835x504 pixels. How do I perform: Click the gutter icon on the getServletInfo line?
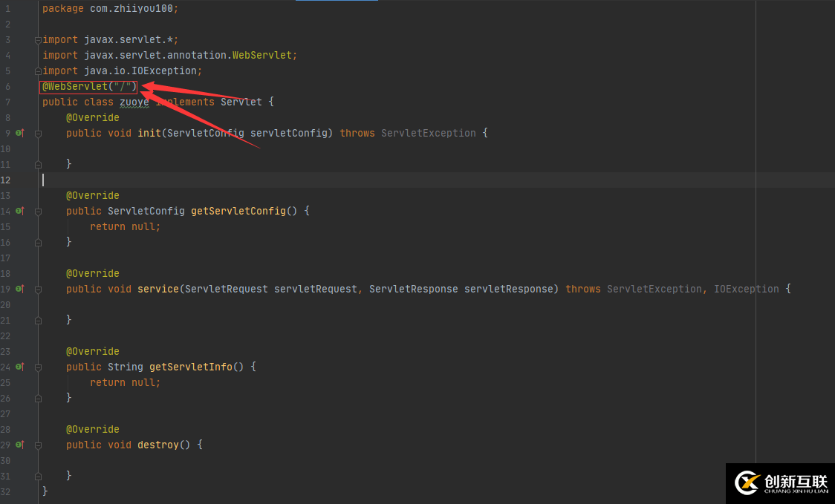(x=20, y=367)
